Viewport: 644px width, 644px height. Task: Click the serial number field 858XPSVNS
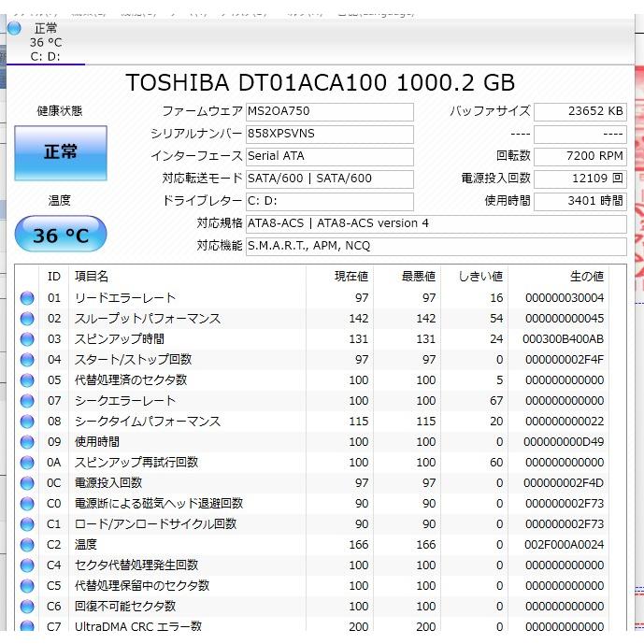(329, 135)
